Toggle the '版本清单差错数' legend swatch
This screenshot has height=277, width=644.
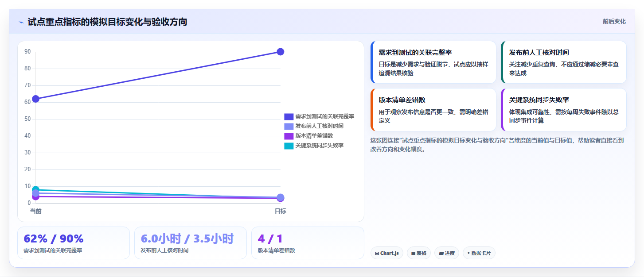click(289, 136)
